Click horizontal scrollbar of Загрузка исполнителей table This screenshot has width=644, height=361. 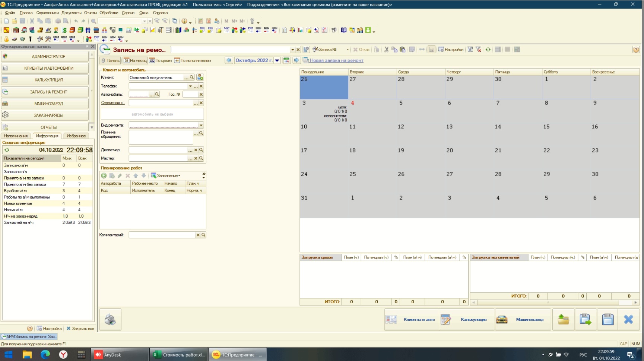pyautogui.click(x=555, y=303)
